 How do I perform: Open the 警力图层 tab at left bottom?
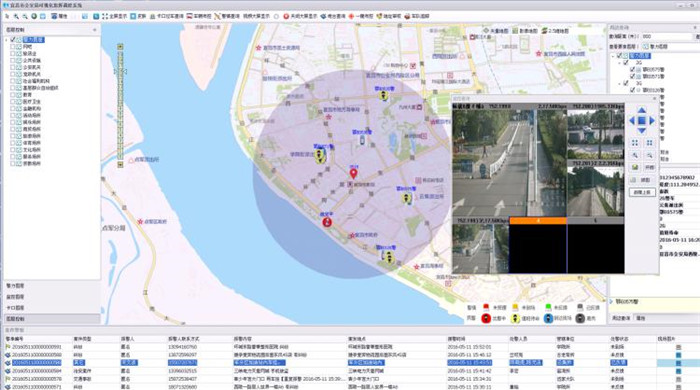click(52, 286)
